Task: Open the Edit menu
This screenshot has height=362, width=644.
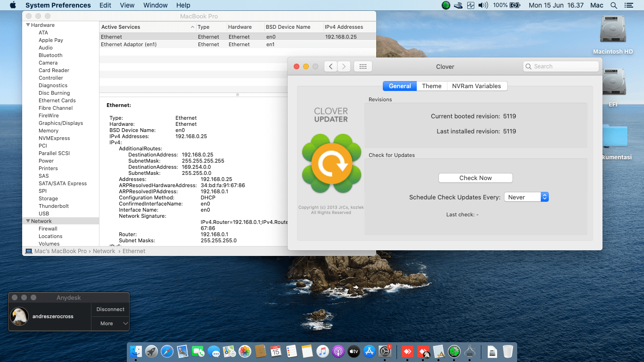Action: coord(106,5)
